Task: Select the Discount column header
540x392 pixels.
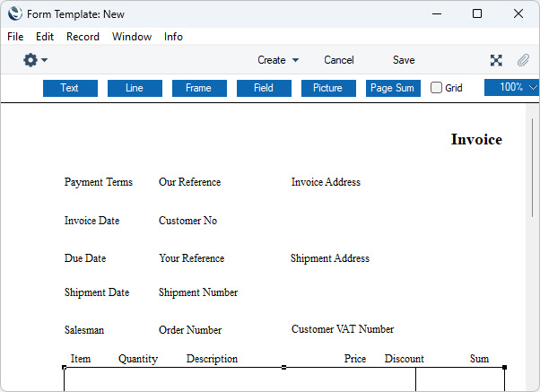Action: (x=405, y=359)
